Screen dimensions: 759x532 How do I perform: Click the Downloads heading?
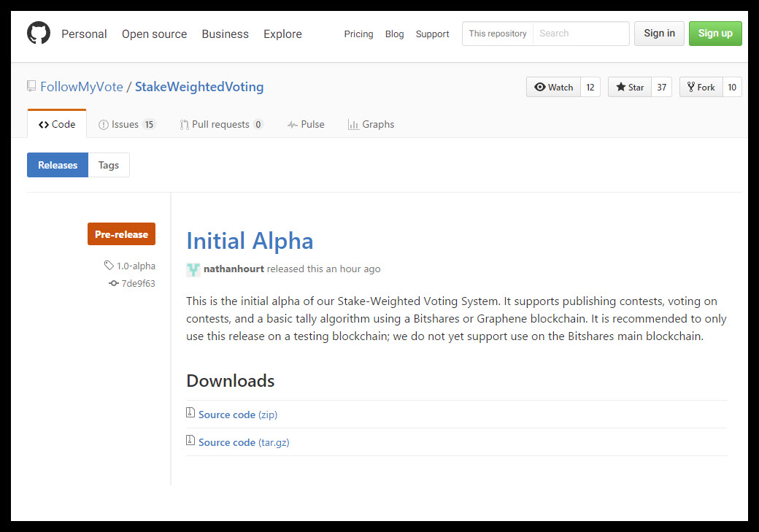(x=231, y=381)
